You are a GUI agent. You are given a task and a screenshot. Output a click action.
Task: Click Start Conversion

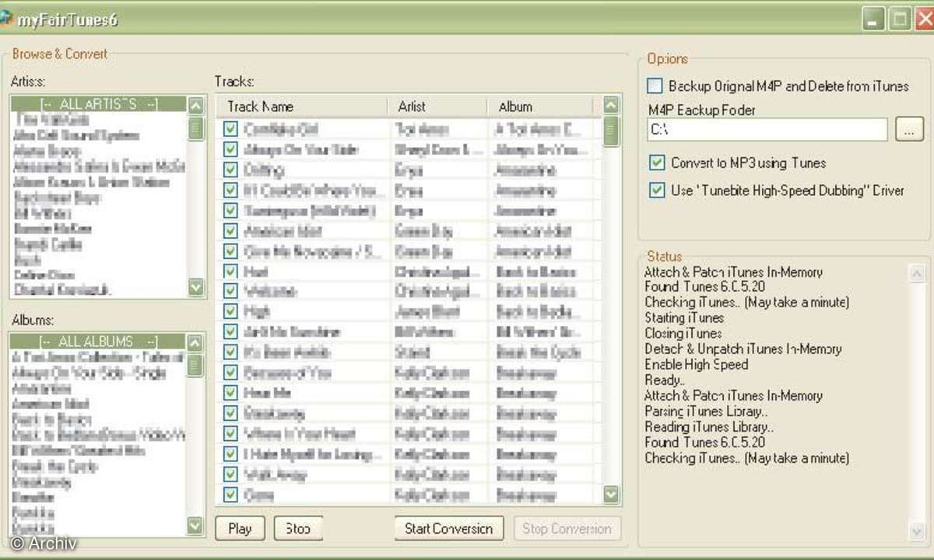pyautogui.click(x=449, y=528)
